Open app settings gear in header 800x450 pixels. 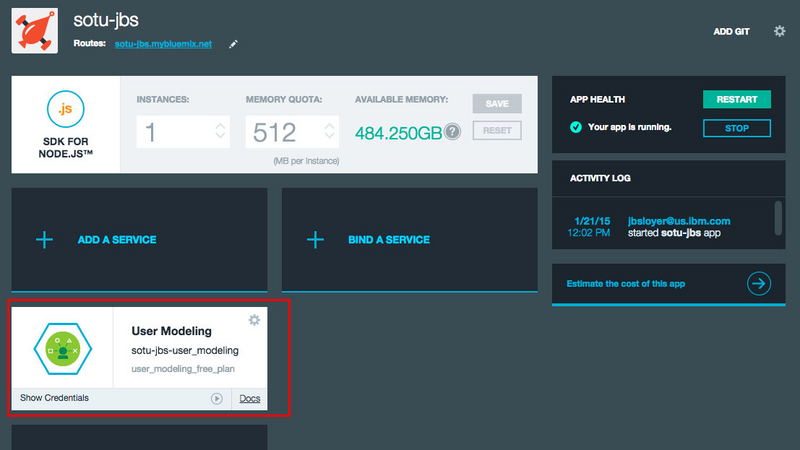779,31
